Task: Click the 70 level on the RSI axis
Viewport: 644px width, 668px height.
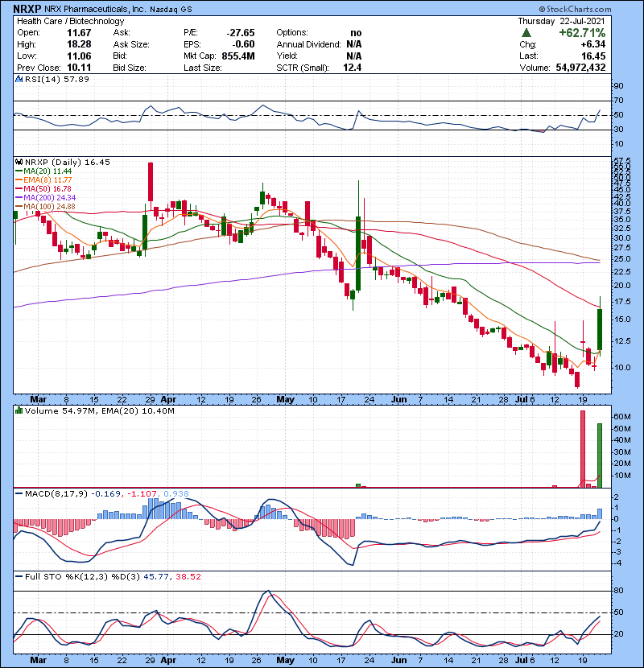Action: coord(618,101)
